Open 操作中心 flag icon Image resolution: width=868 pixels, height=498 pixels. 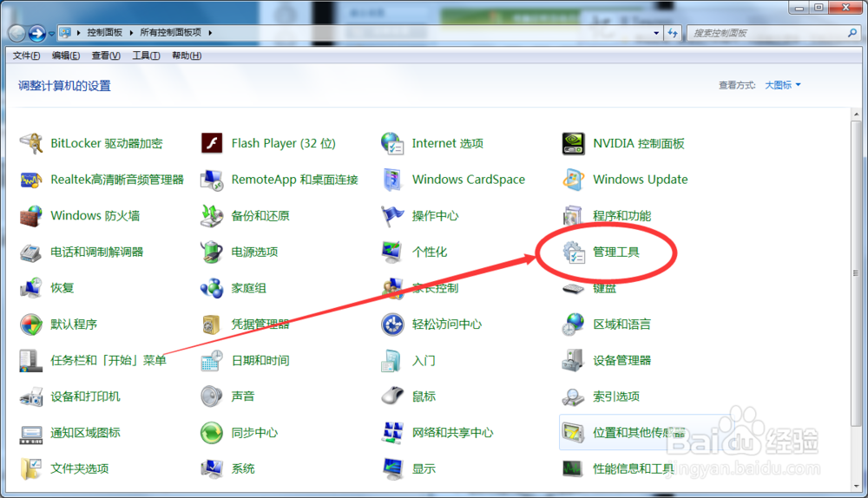[392, 216]
